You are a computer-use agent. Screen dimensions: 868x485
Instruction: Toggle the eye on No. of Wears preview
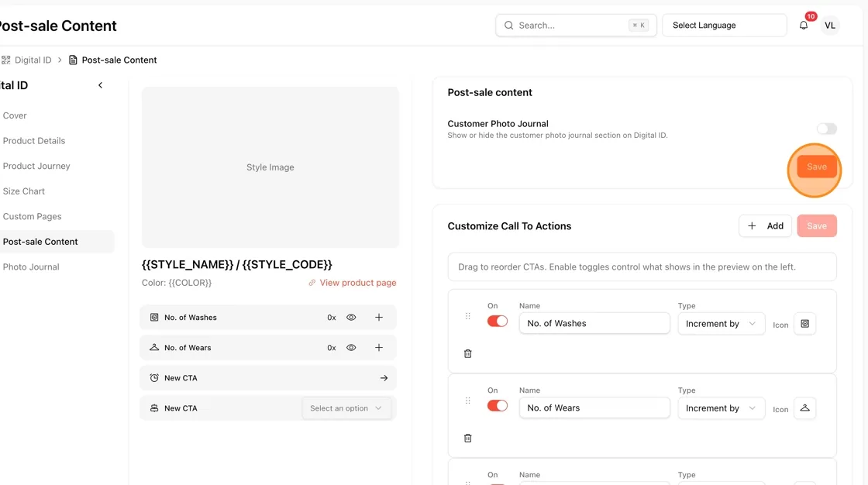click(351, 348)
